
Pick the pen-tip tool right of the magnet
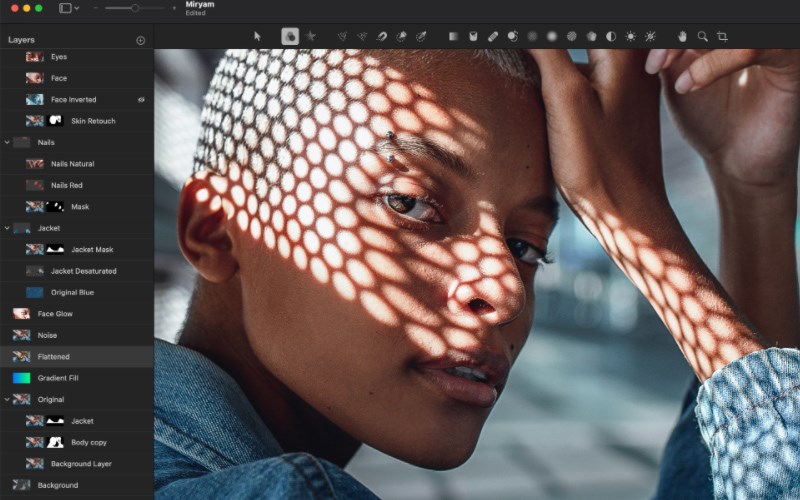point(402,36)
